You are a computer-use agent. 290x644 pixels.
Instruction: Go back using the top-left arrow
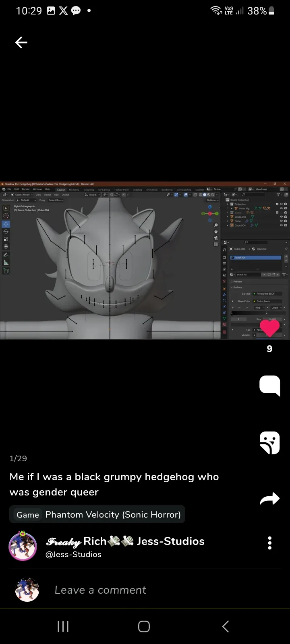pos(21,42)
